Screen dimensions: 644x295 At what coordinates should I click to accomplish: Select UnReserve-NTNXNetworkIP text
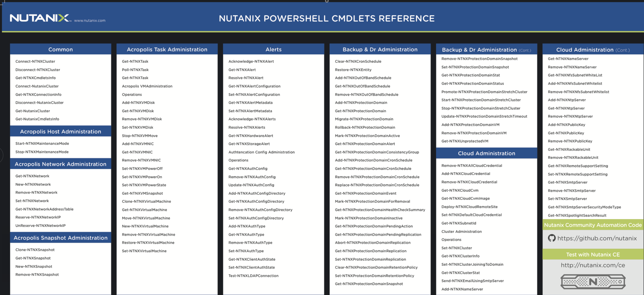tap(40, 225)
